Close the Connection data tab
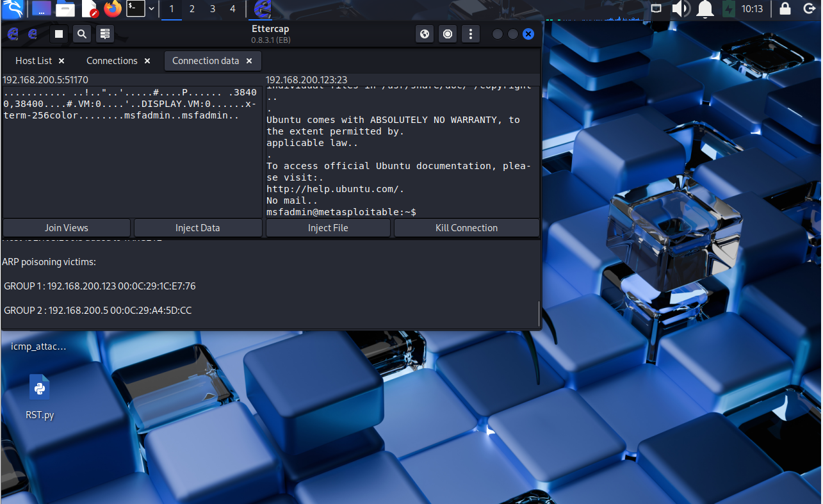The width and height of the screenshot is (823, 504). pos(249,61)
